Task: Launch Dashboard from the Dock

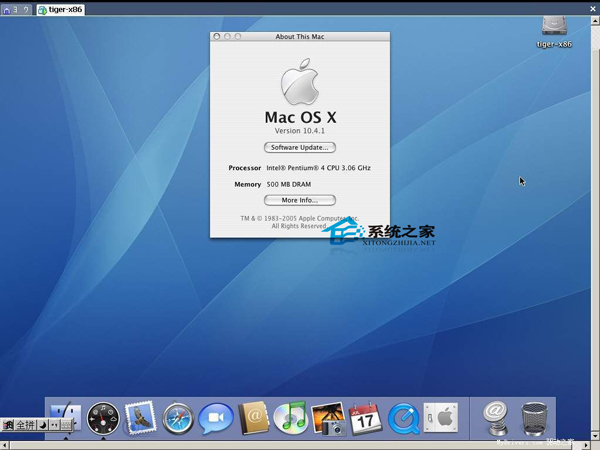Action: tap(103, 417)
